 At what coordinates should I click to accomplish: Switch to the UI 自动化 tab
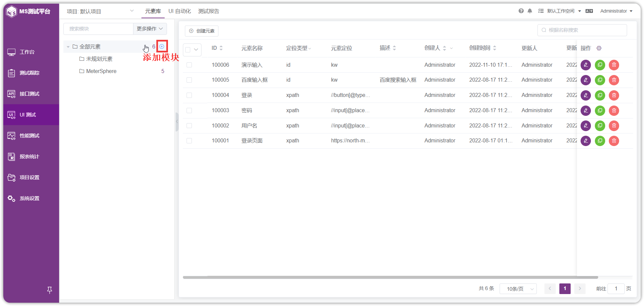[180, 11]
